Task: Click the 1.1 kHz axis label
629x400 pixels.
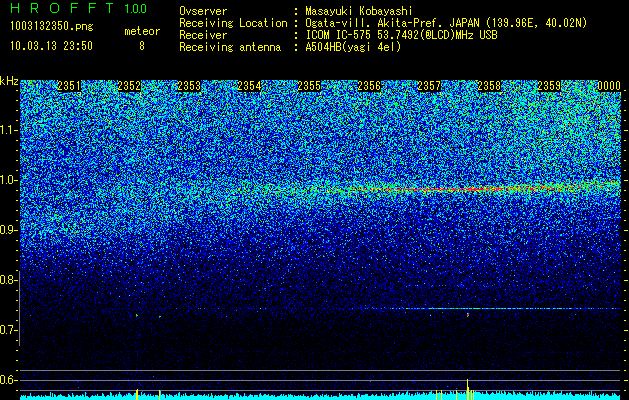Action: (8, 130)
